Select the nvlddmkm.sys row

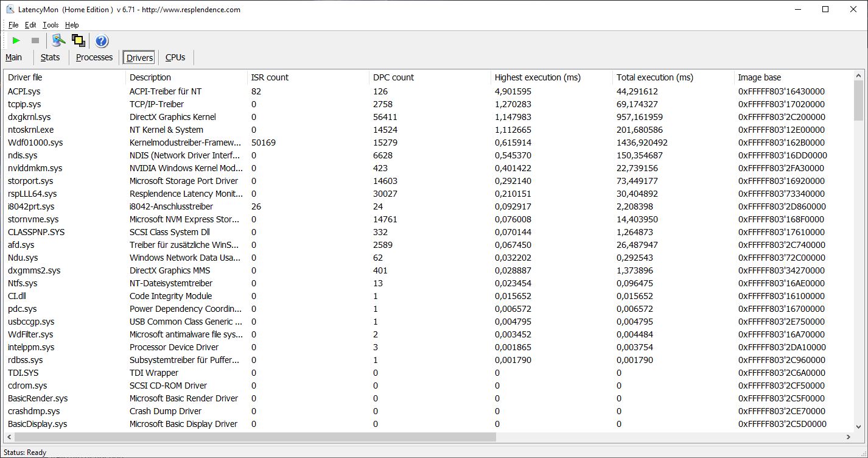click(429, 168)
